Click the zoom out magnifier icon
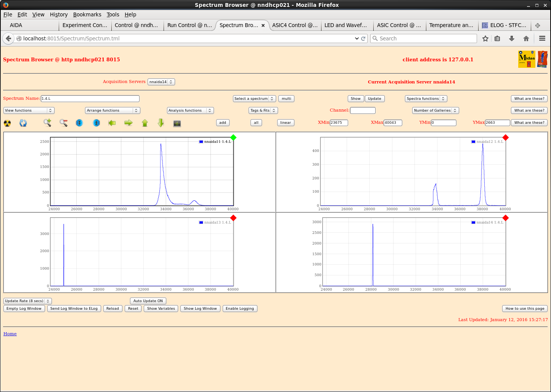The width and height of the screenshot is (551, 392). coord(64,123)
